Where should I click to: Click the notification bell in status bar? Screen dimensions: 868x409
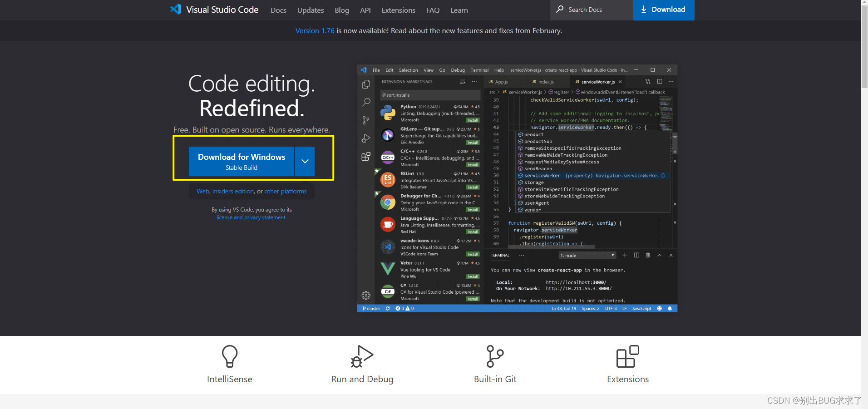(670, 309)
